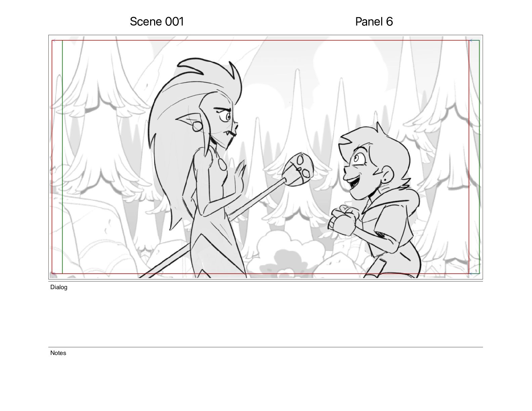The width and height of the screenshot is (532, 411).
Task: Click the Panel 6 heading
Action: tap(374, 21)
